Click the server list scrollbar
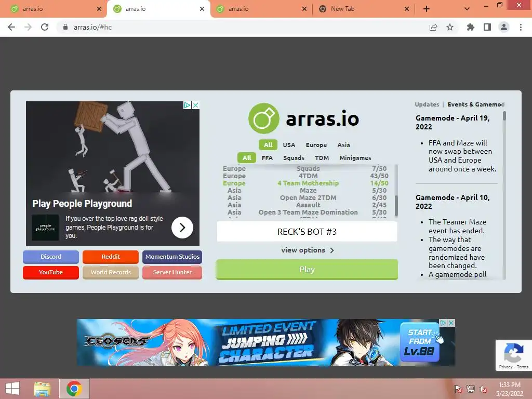The image size is (532, 399). tap(396, 205)
